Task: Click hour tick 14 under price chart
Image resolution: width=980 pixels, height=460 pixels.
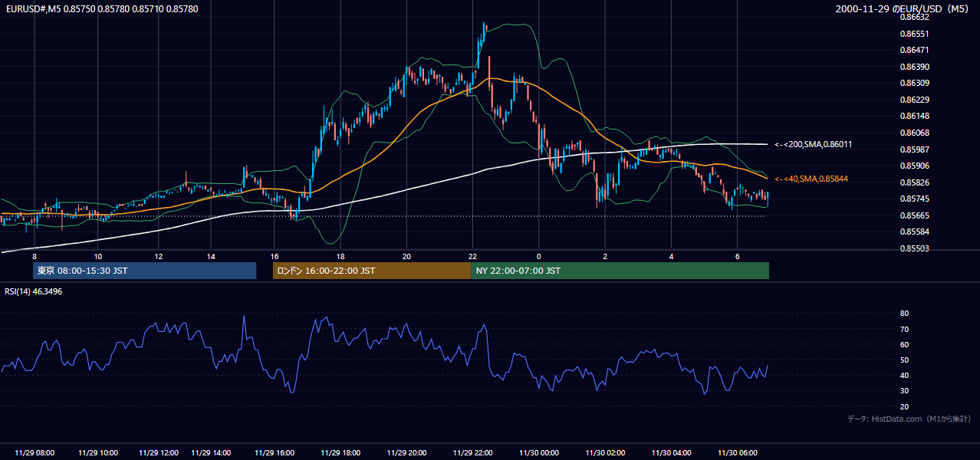Action: (x=212, y=256)
